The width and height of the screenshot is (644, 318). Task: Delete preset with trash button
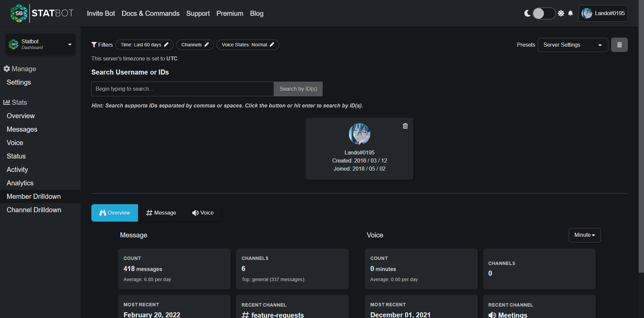[x=619, y=45]
